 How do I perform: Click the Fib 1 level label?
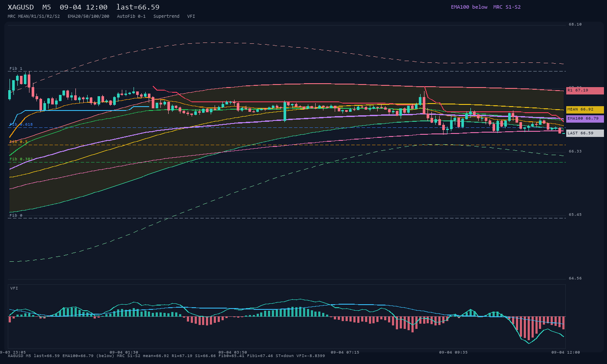(x=16, y=68)
